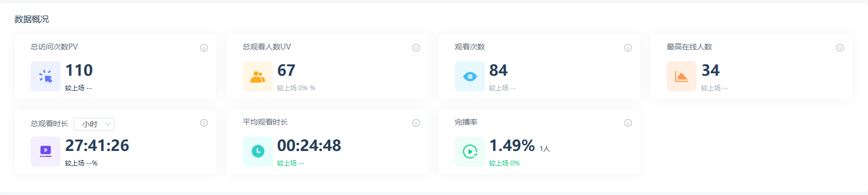Click the 1.49% completion rate value
The height and width of the screenshot is (195, 868).
[x=512, y=146]
